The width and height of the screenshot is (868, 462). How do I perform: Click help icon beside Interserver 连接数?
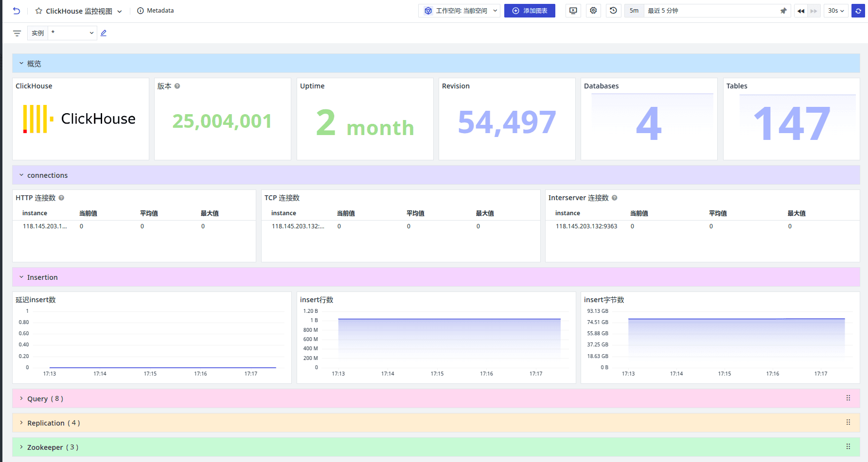coord(615,198)
